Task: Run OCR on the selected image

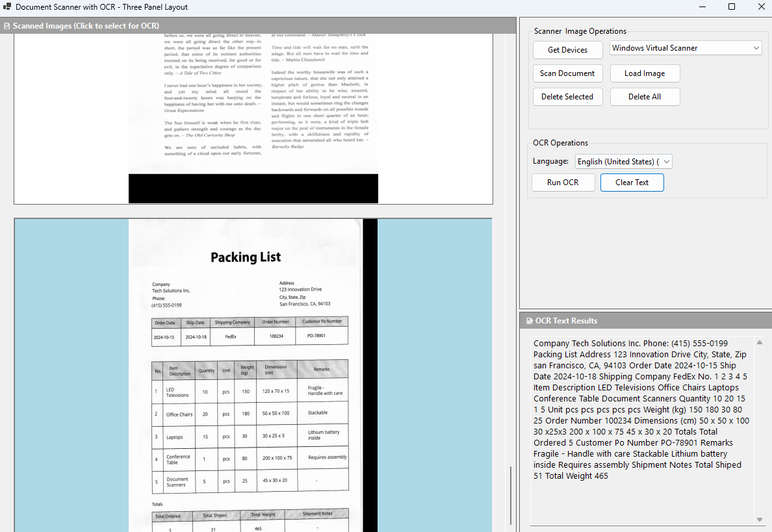Action: (x=563, y=183)
